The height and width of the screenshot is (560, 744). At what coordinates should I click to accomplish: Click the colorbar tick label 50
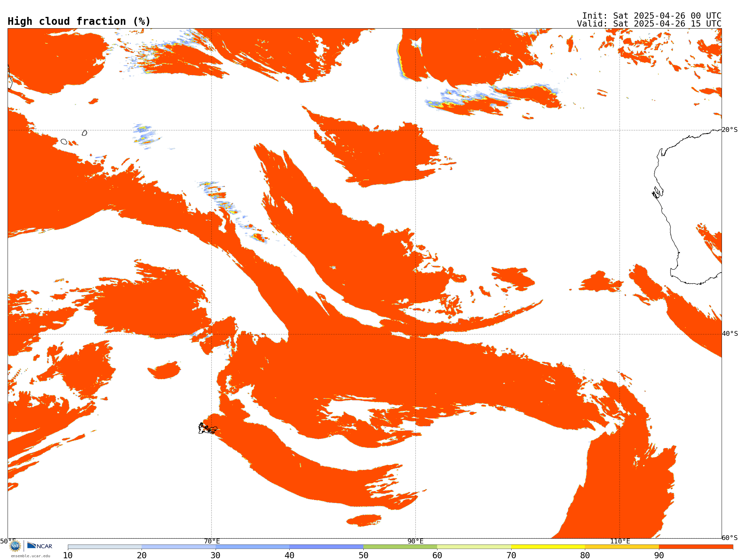tap(363, 555)
